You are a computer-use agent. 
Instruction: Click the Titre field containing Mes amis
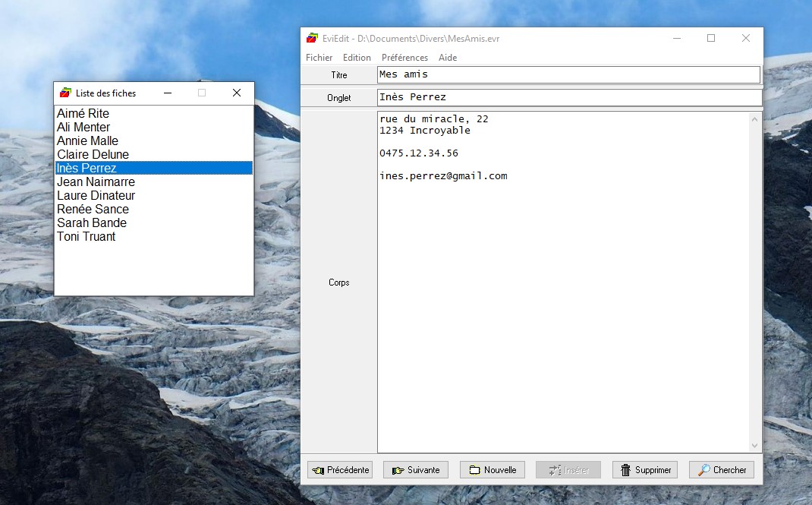pyautogui.click(x=568, y=74)
